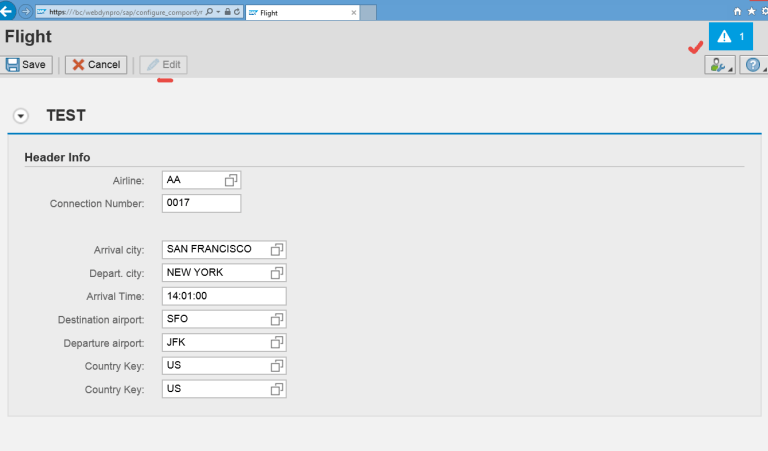Open value help for Departure airport
Screen dimensions: 768x451
point(277,342)
